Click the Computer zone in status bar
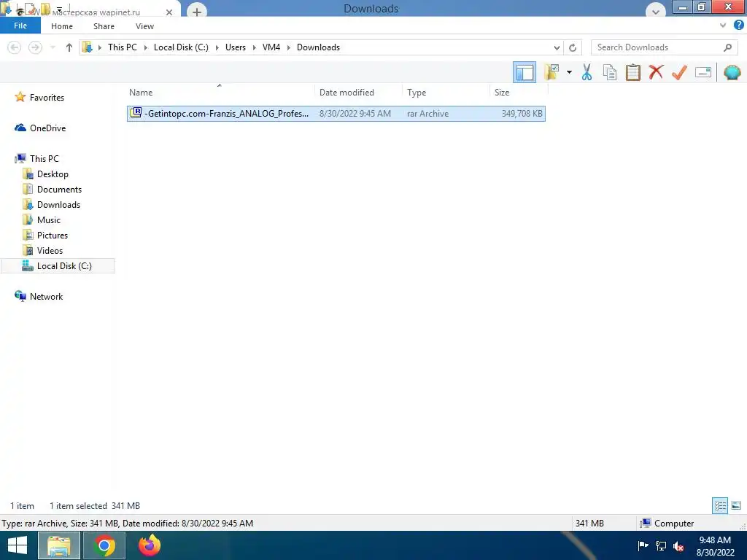The width and height of the screenshot is (747, 560). [x=667, y=524]
